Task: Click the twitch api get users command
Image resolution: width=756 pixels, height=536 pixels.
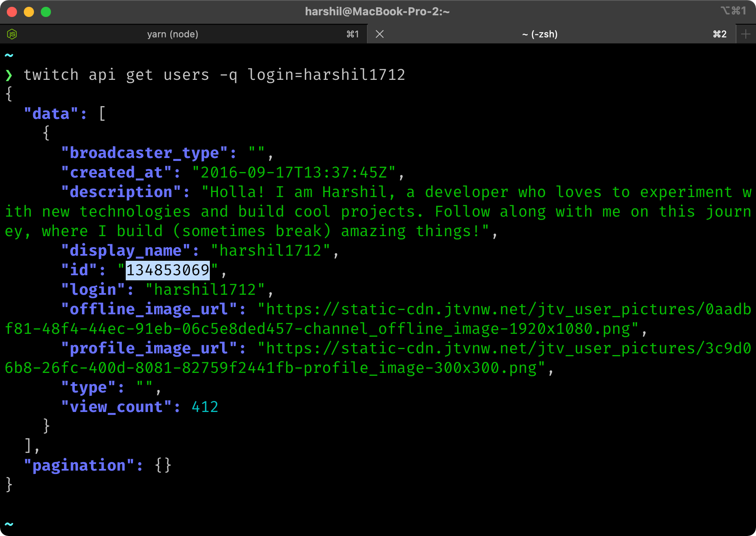Action: (214, 75)
